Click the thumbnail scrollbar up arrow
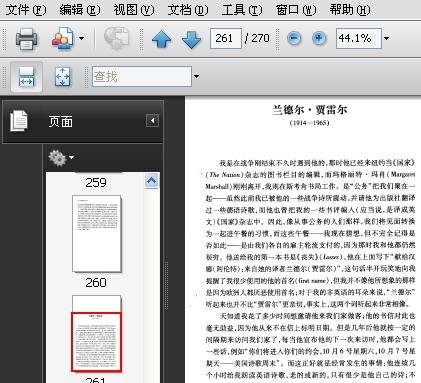The image size is (421, 383). [152, 181]
